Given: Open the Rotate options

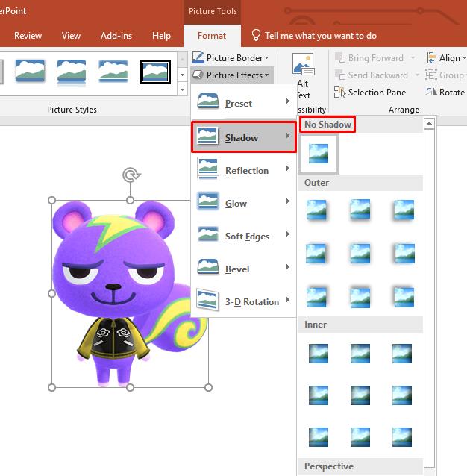Looking at the screenshot, I should pyautogui.click(x=445, y=92).
